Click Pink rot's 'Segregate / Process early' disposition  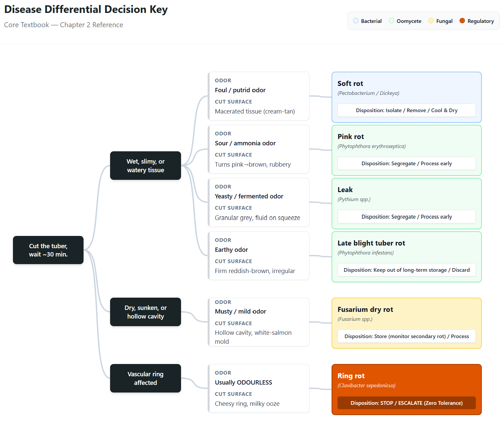click(x=407, y=163)
